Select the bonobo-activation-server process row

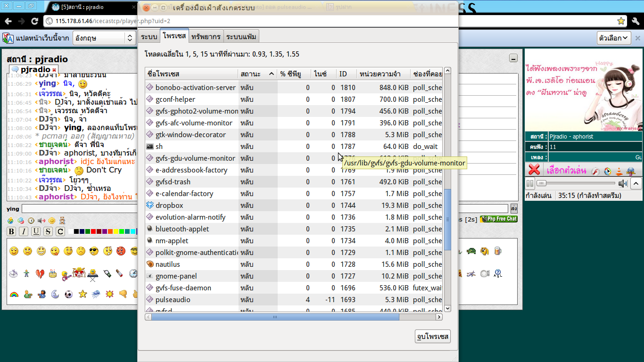coord(294,88)
